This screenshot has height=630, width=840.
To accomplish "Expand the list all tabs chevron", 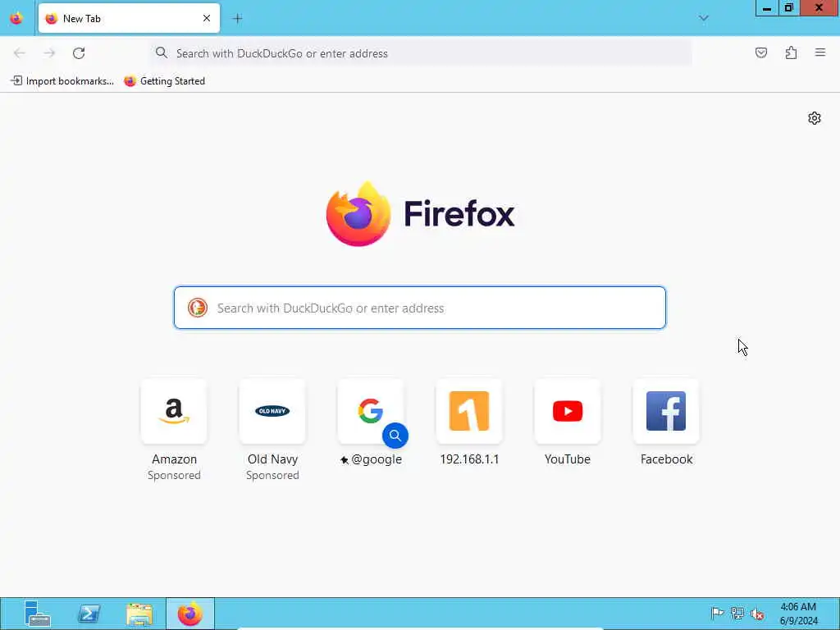I will point(703,18).
